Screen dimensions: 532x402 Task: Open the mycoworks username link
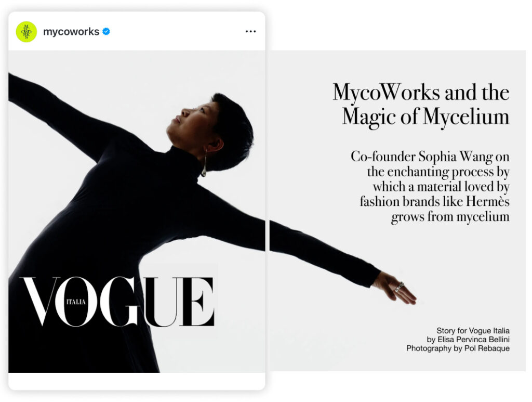[x=71, y=32]
